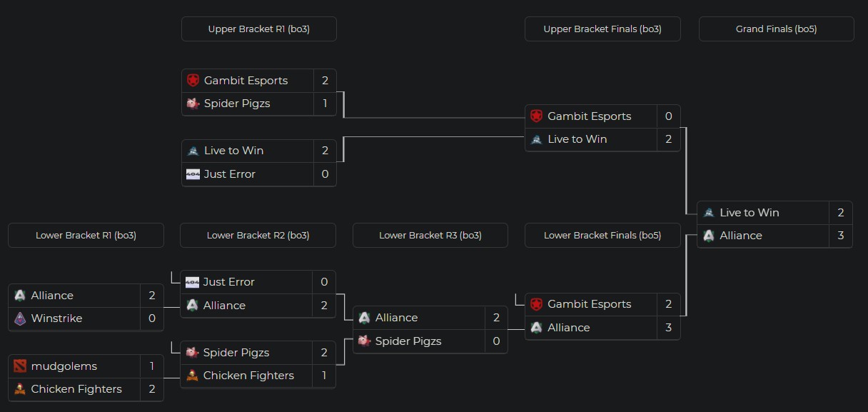Open Chicken Fighters team link in Lower Bracket R2
868x412 pixels.
tap(248, 376)
